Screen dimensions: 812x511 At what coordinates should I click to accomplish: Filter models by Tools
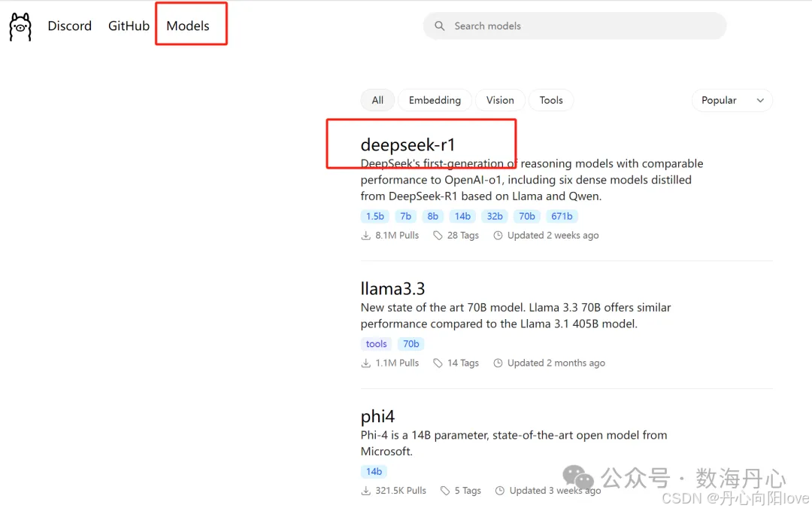pyautogui.click(x=551, y=100)
